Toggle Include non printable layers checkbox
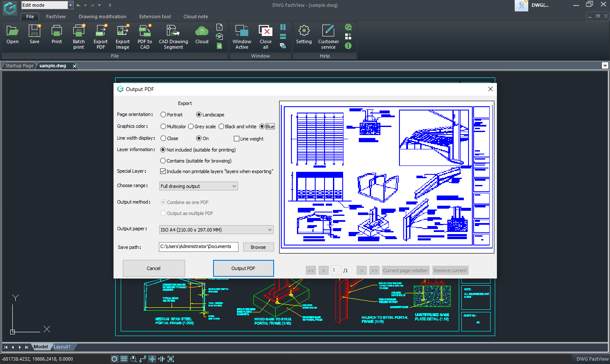Viewport: 610px width, 364px height. click(163, 171)
